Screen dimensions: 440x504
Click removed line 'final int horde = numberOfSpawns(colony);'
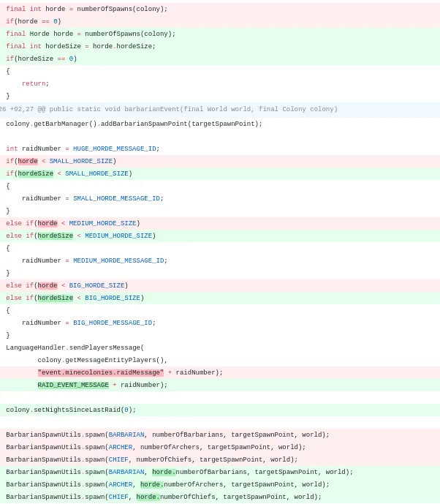click(220, 9)
